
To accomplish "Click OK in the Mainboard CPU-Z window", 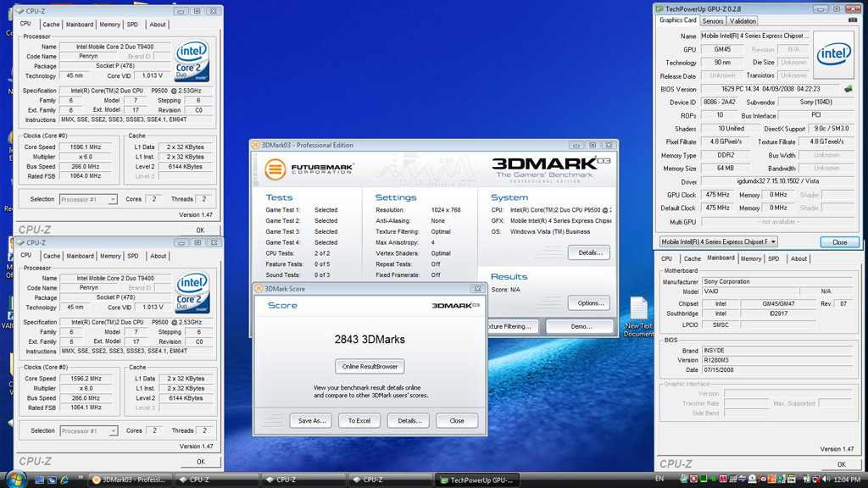I will 842,464.
